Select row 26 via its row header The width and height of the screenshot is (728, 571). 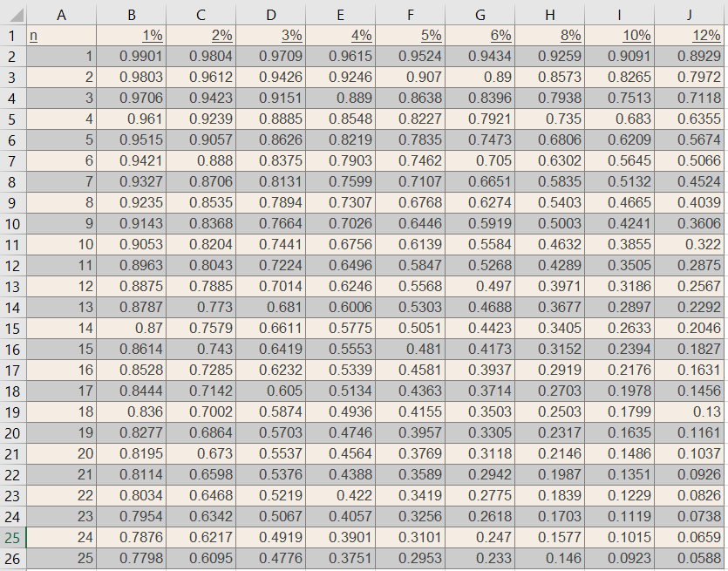pyautogui.click(x=11, y=560)
